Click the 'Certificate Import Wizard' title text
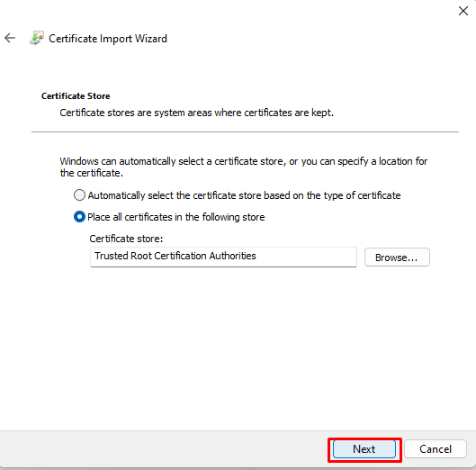 click(x=108, y=39)
